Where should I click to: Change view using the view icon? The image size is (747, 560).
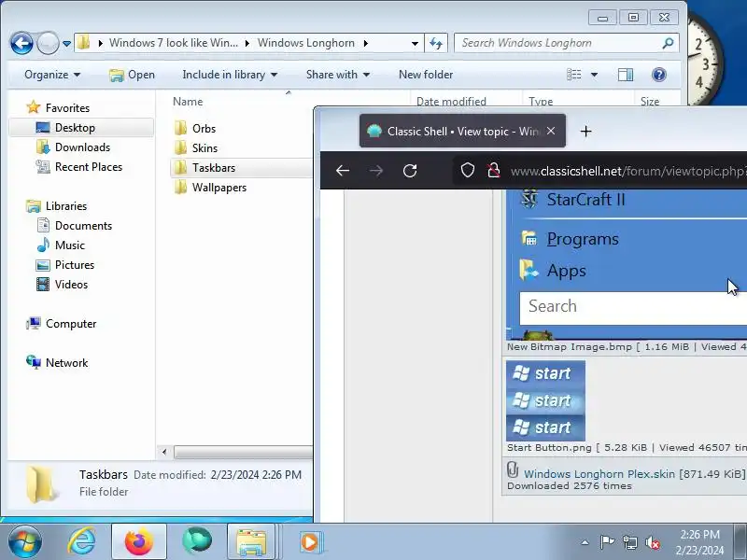click(x=574, y=75)
